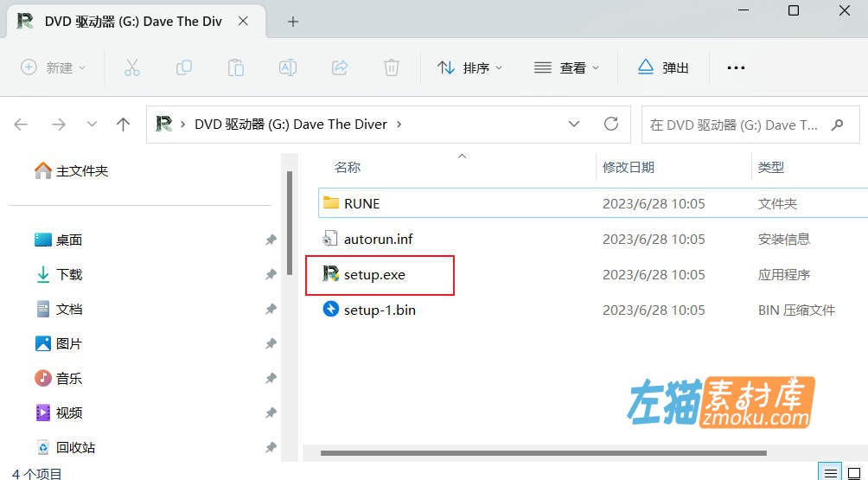Click the horizontal scrollbar in file list
The width and height of the screenshot is (868, 480).
tap(544, 453)
